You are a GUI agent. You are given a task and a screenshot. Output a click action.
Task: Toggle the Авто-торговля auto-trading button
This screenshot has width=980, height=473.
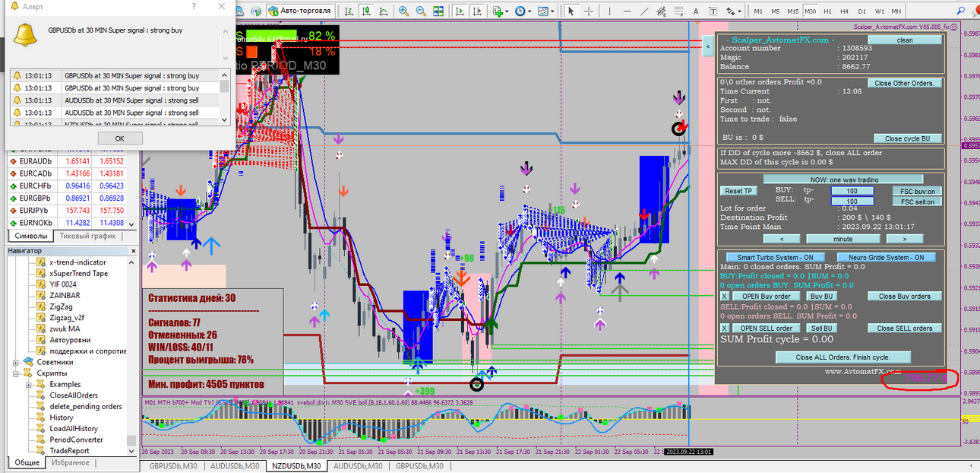299,11
